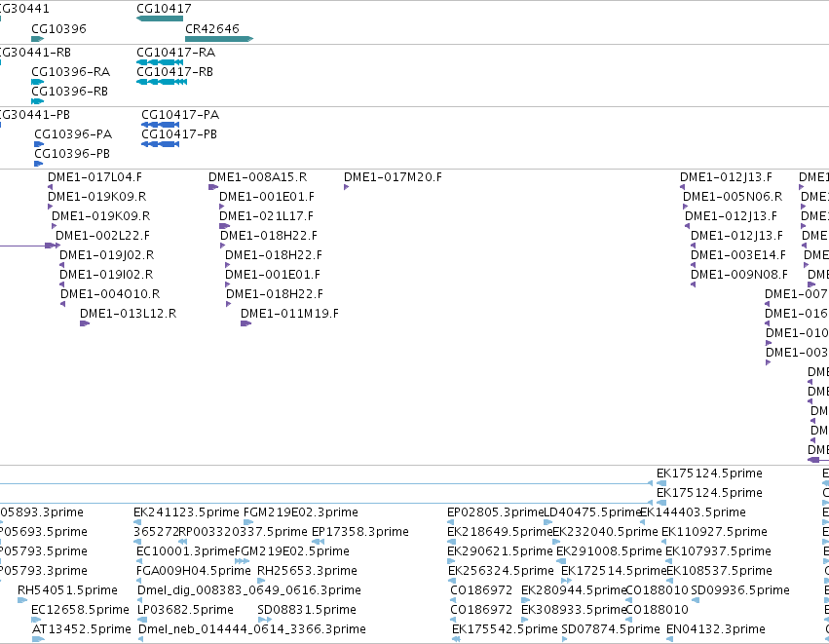Click the CG10417 gene arrow glyph

[160, 19]
